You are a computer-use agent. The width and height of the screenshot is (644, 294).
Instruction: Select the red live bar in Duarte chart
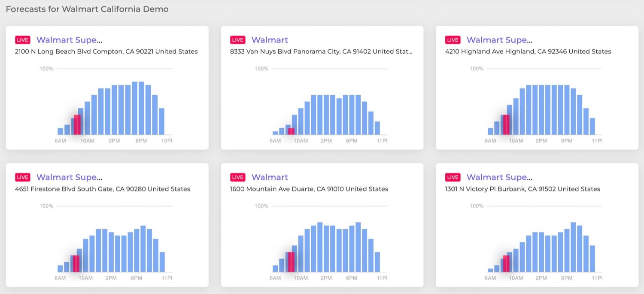point(291,262)
